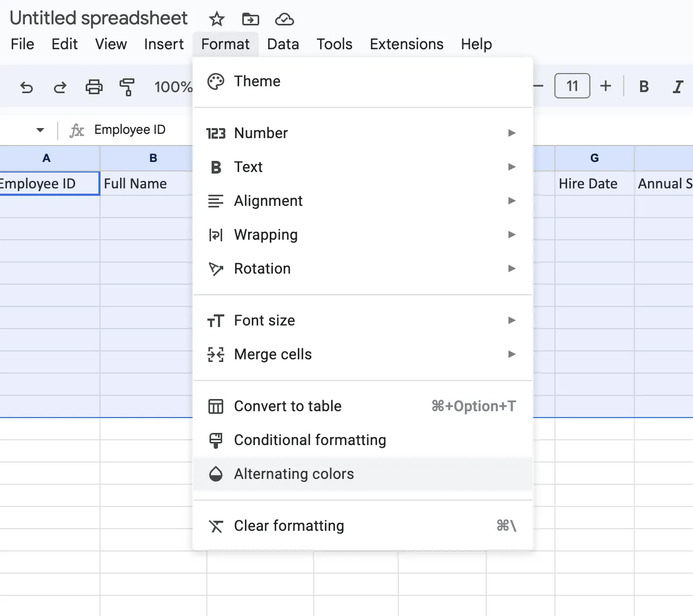Undo the last action
Viewport: 693px width, 616px height.
tap(26, 87)
